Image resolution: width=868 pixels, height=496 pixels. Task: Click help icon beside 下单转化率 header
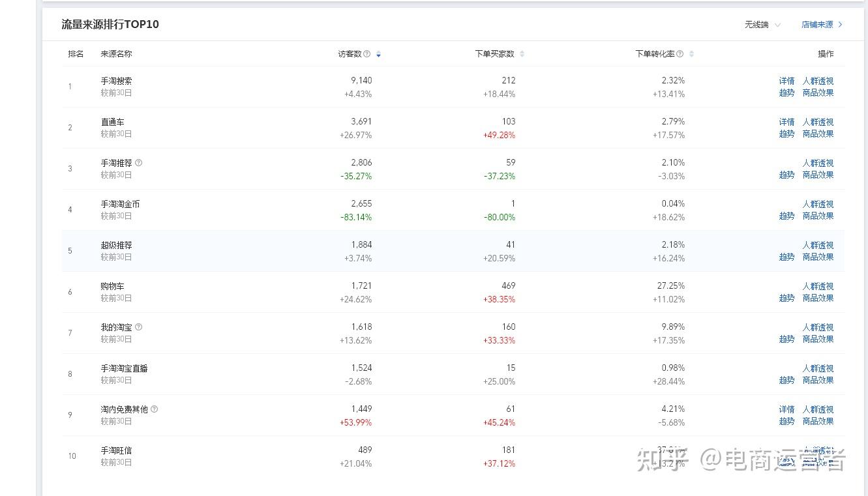point(680,54)
